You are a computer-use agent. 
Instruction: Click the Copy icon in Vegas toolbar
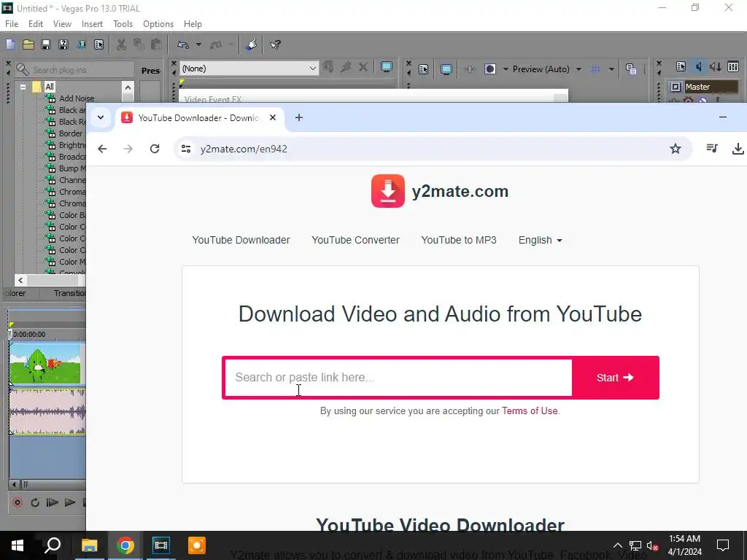(139, 44)
